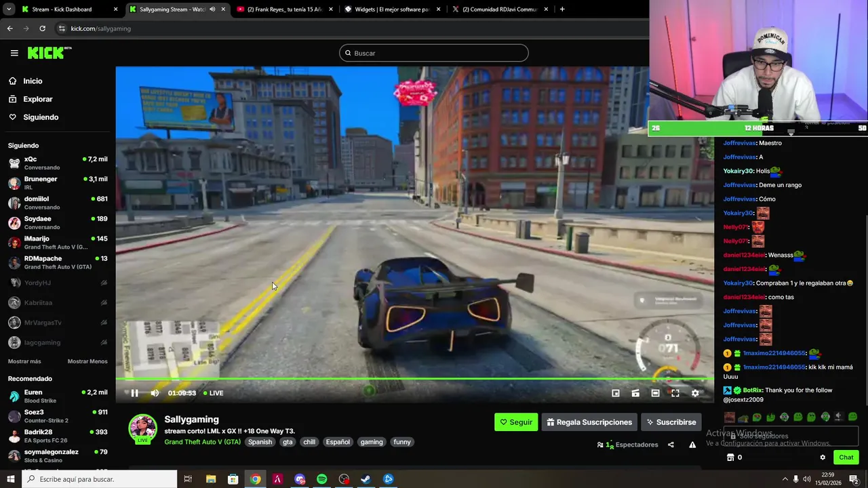The height and width of the screenshot is (488, 868).
Task: Go back in browser history
Action: pos(9,28)
